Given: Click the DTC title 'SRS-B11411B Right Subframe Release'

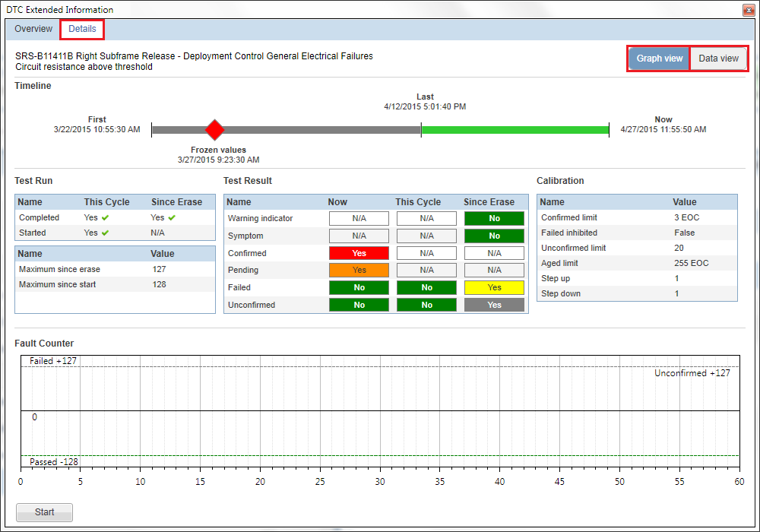Looking at the screenshot, I should tap(94, 56).
